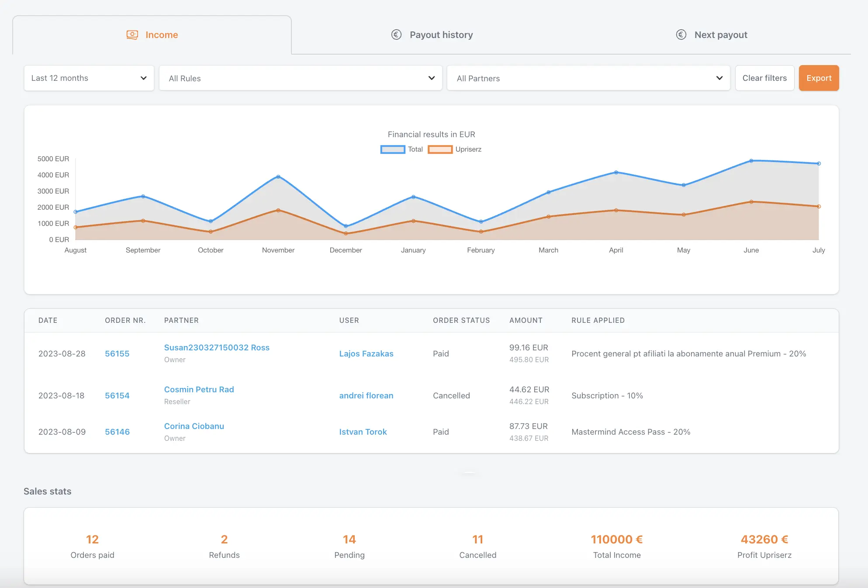Click the 44.62 EUR amount

click(529, 389)
